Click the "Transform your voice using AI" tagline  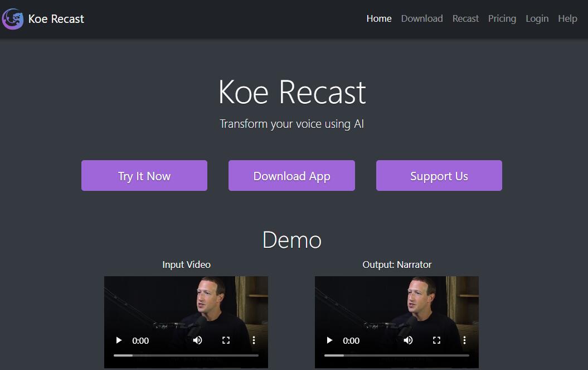point(291,124)
